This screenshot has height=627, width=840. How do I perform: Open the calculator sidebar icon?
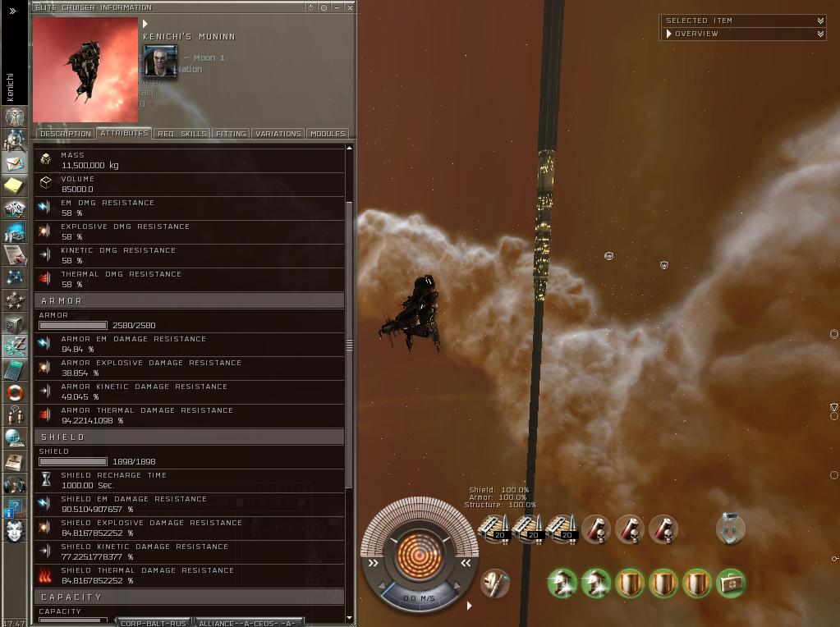tap(15, 369)
